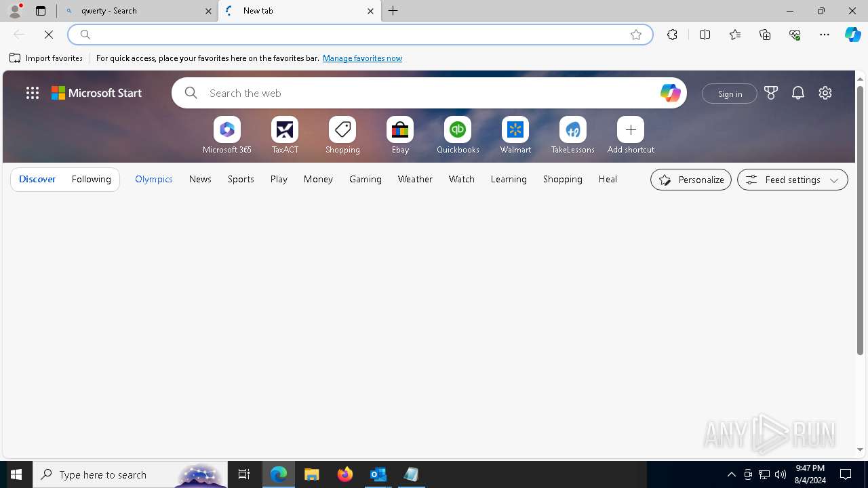868x488 pixels.
Task: Expand the Feed settings dropdown
Action: 792,180
